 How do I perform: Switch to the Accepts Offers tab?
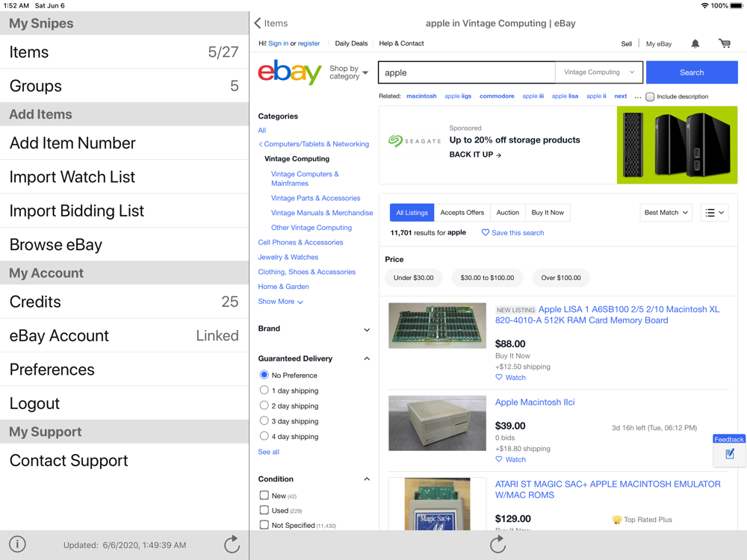[462, 212]
